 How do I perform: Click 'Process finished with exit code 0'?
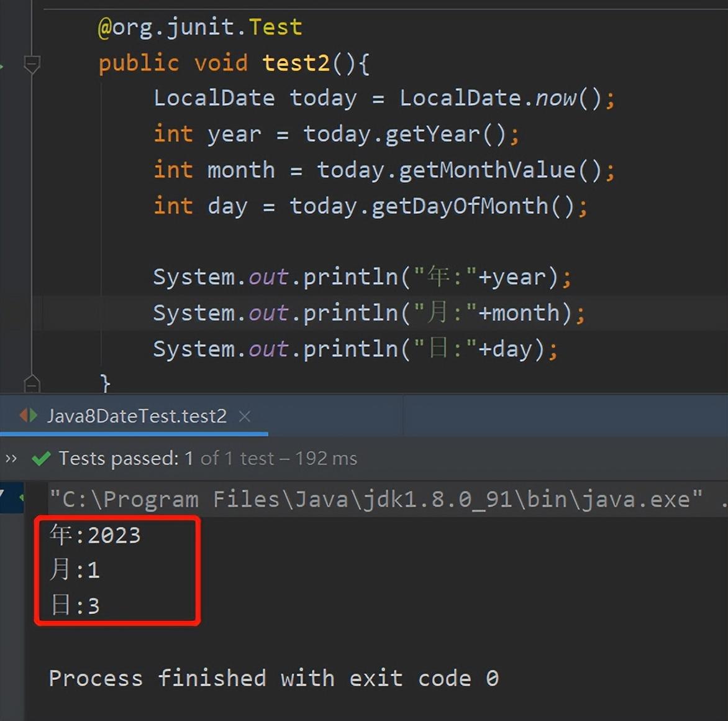click(274, 678)
